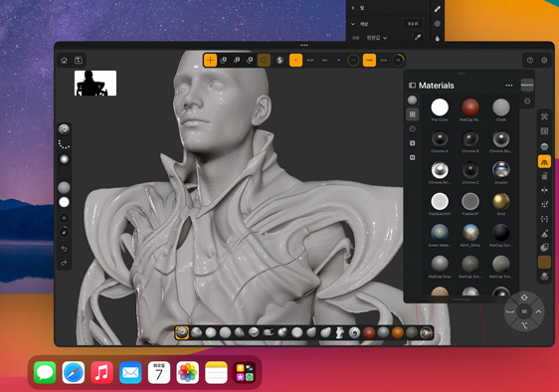Choose the red sphere in bottom bar

click(x=369, y=332)
